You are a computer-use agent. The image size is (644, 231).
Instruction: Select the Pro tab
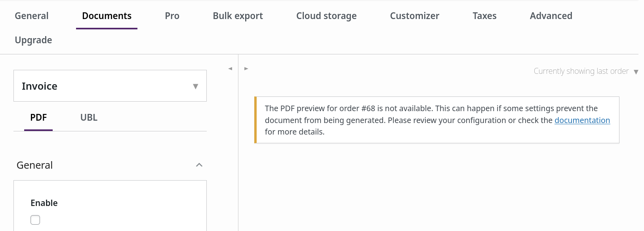tap(172, 16)
